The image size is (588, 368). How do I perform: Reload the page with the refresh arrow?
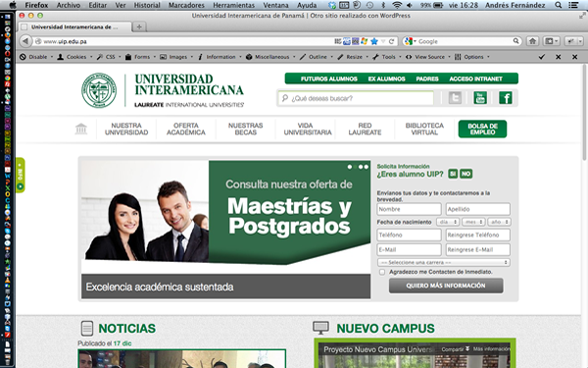(391, 41)
